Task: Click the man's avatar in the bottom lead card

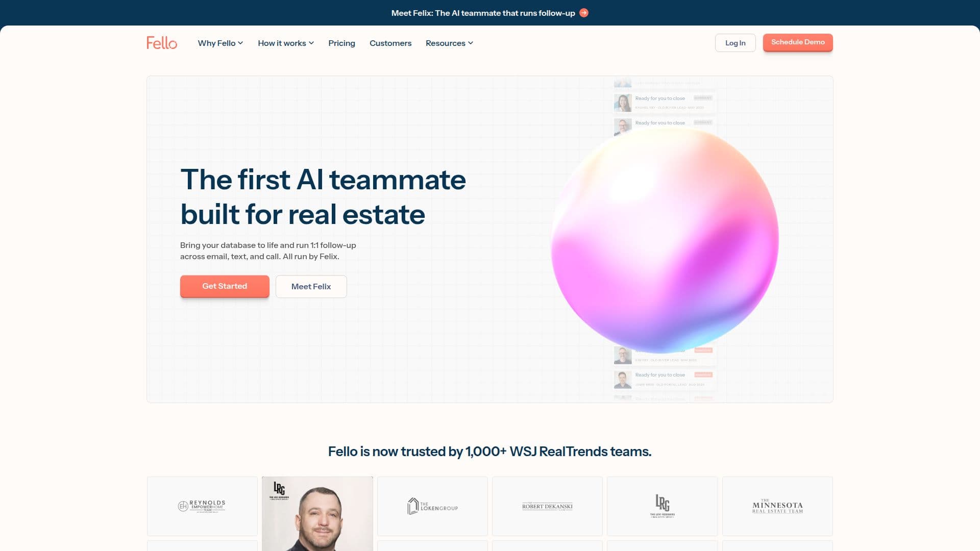Action: 623,380
